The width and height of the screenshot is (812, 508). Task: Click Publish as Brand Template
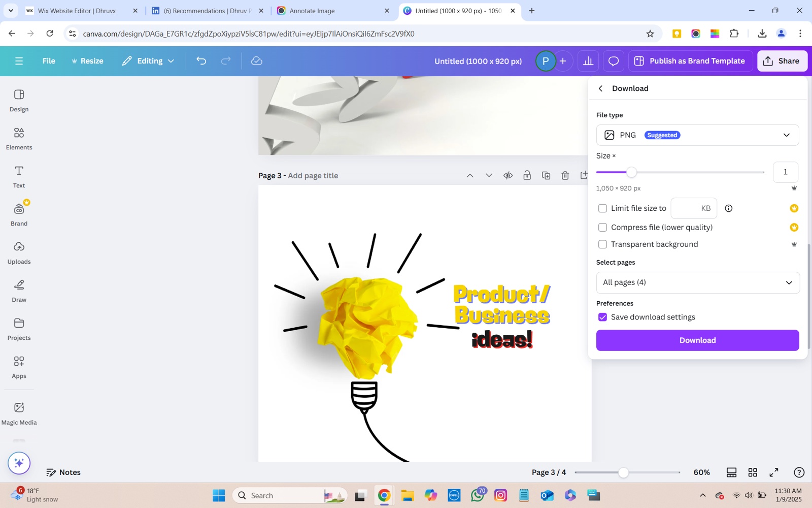pos(690,61)
